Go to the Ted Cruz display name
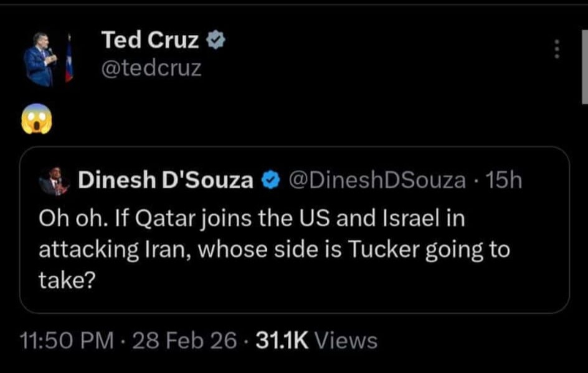The height and width of the screenshot is (373, 588). pyautogui.click(x=150, y=41)
